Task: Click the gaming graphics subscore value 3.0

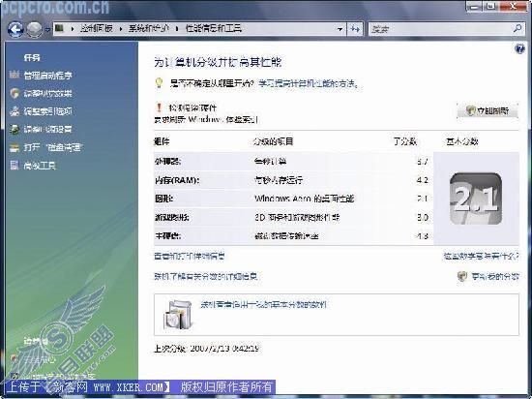Action: pos(423,217)
